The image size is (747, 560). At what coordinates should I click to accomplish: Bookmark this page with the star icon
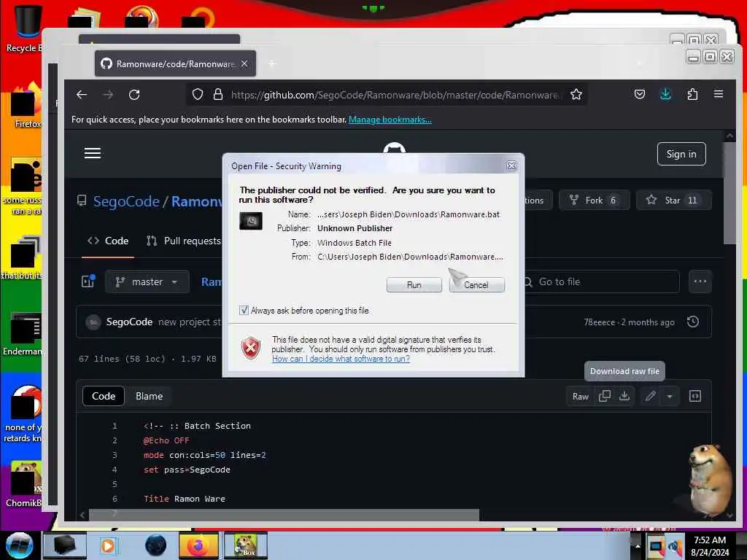click(576, 94)
